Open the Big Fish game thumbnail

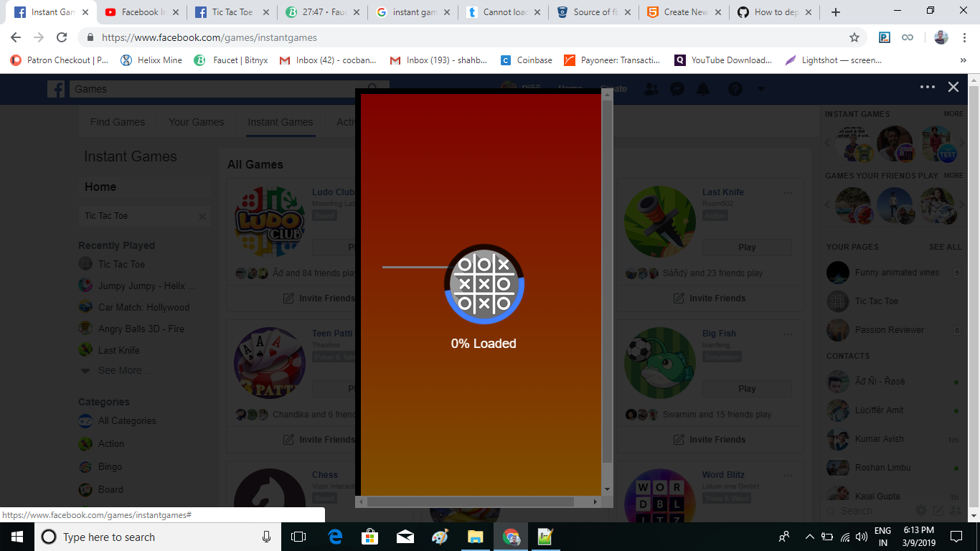tap(659, 363)
